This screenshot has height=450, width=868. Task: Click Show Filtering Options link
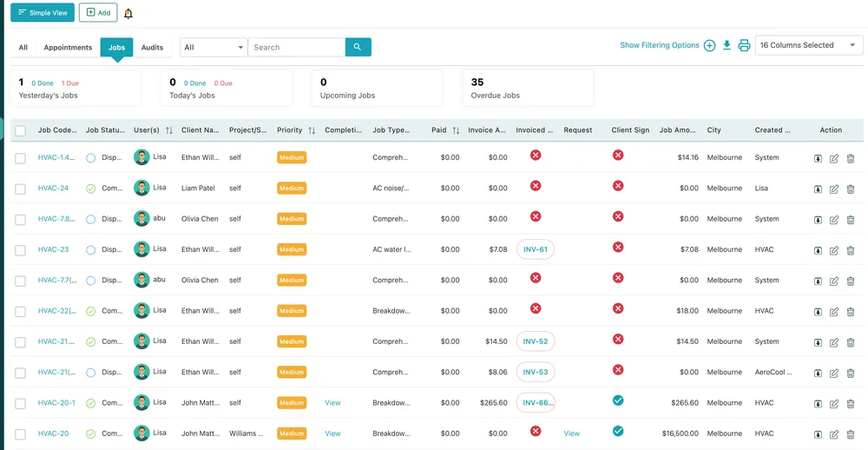(x=660, y=45)
